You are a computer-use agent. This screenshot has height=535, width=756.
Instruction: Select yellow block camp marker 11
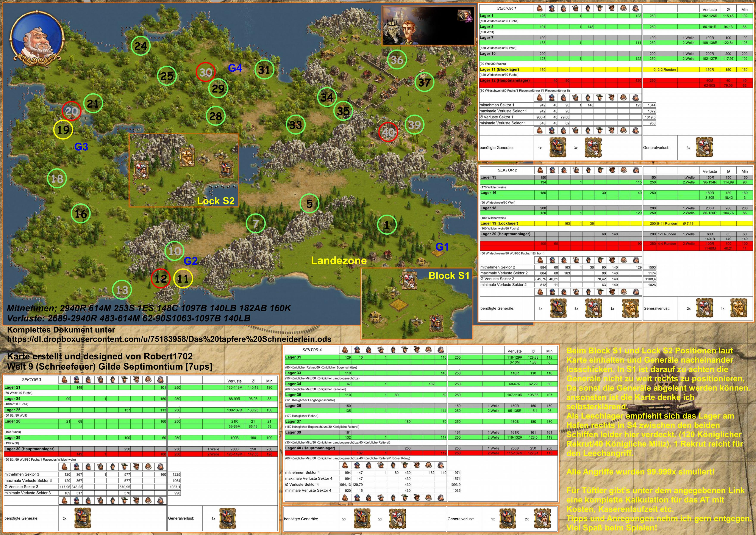pyautogui.click(x=183, y=279)
